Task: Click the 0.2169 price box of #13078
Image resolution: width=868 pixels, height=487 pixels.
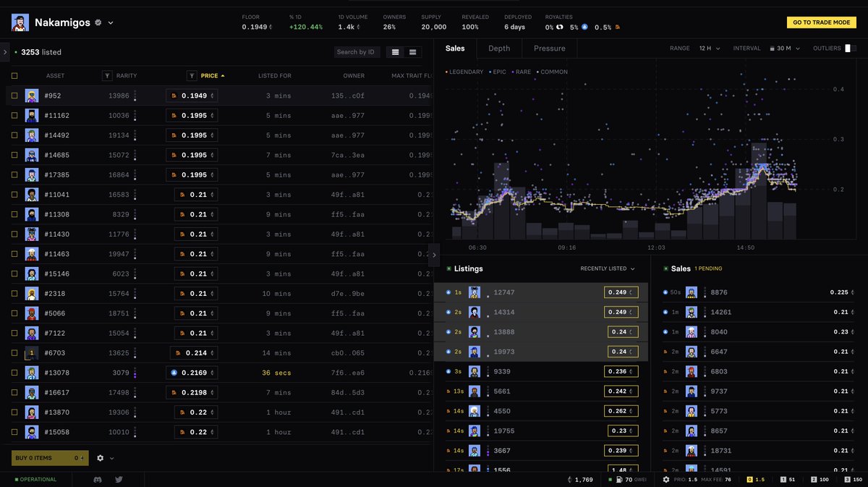Action: pos(192,373)
